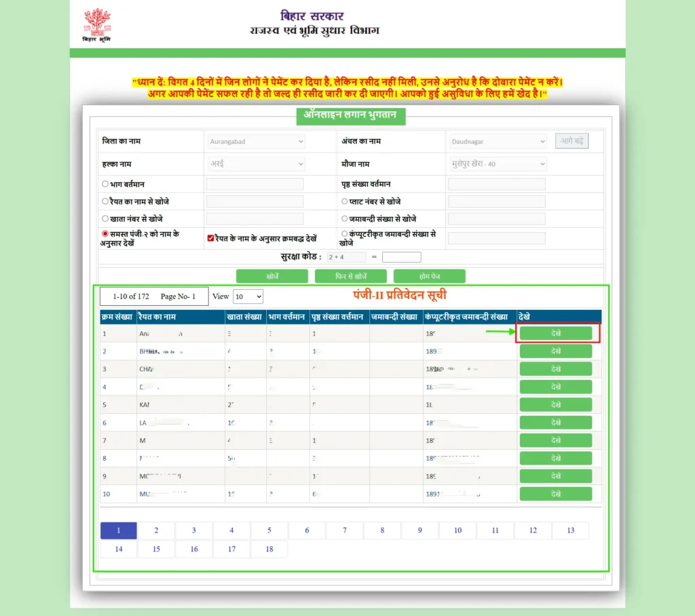Click the रैयत का नाम search input
Viewport: 695px width, 616px height.
(255, 201)
